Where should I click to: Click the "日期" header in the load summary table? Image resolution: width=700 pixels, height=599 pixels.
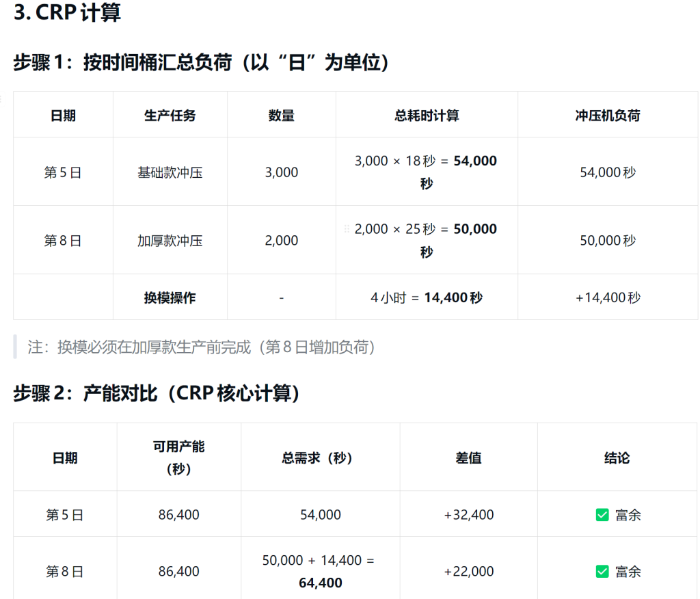click(x=63, y=116)
